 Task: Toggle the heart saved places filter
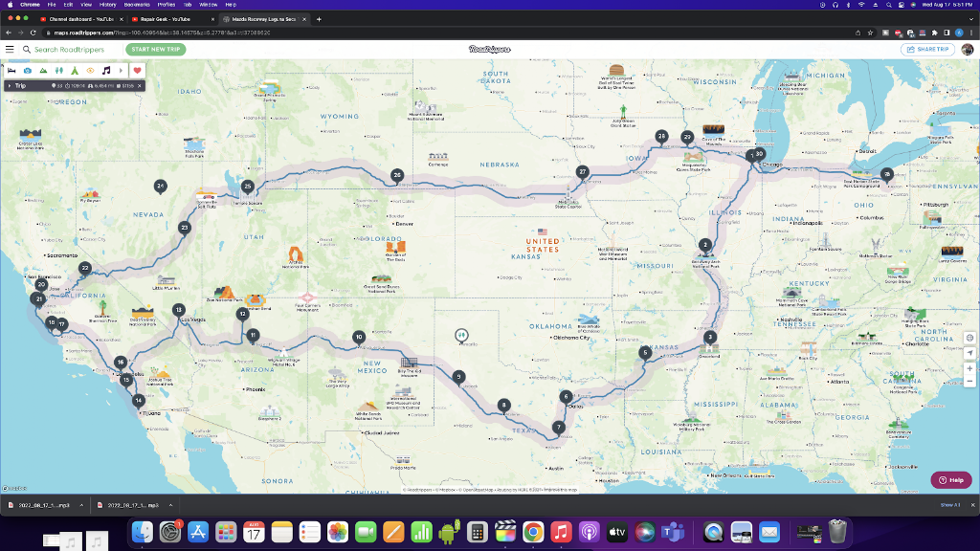click(137, 70)
